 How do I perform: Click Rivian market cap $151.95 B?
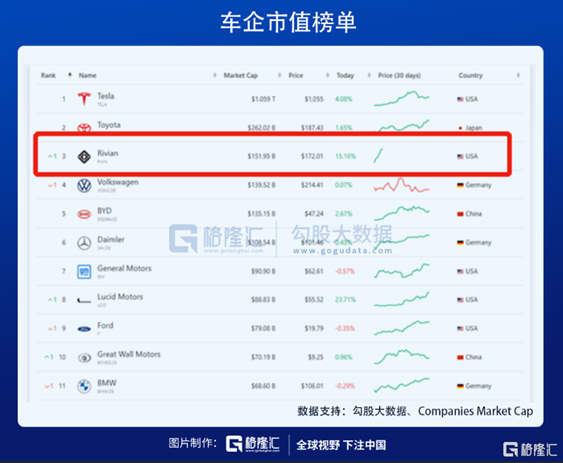click(x=261, y=156)
